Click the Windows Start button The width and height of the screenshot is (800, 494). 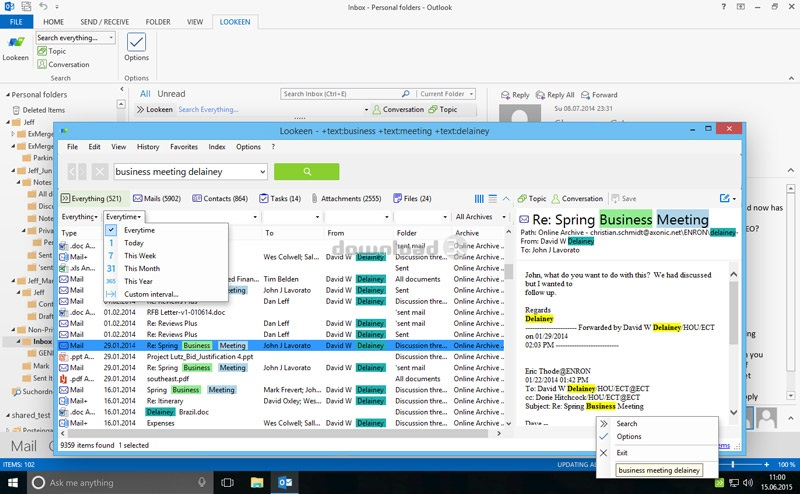point(12,482)
